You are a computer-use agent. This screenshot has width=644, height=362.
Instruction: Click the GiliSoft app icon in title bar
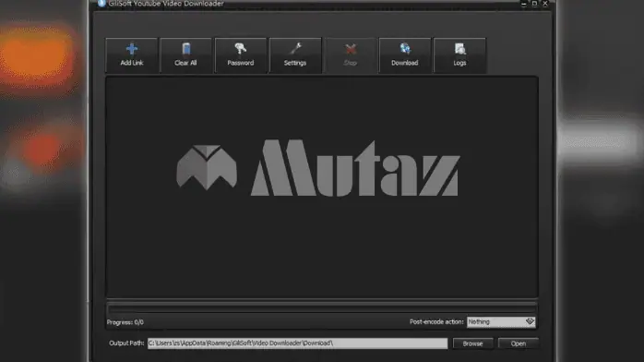(101, 4)
